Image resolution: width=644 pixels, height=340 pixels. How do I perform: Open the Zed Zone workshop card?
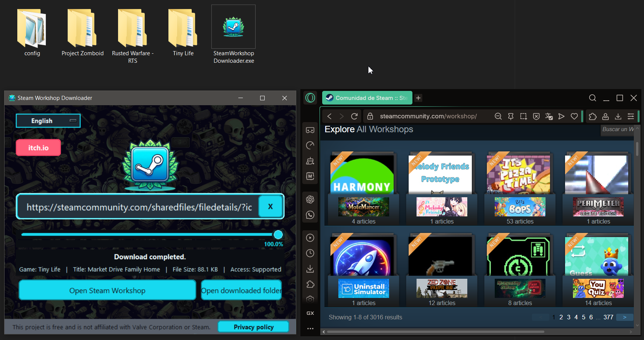pyautogui.click(x=442, y=270)
